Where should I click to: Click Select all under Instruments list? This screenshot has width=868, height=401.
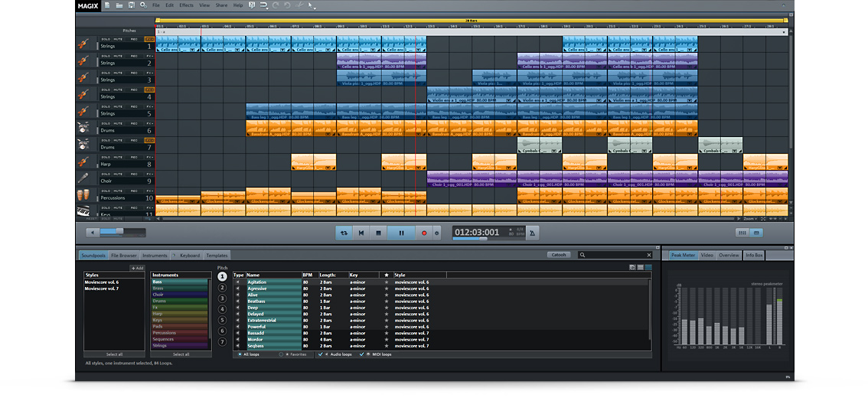coord(181,354)
